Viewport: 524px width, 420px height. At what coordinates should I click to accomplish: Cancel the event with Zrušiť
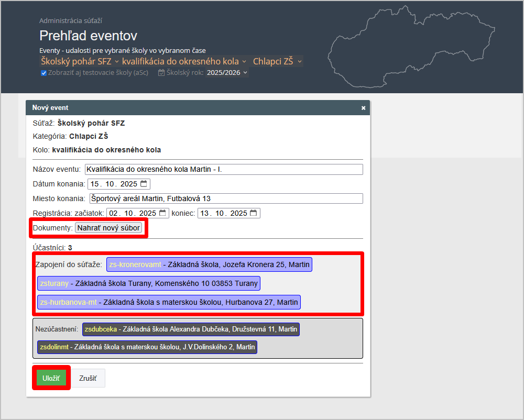pyautogui.click(x=88, y=378)
